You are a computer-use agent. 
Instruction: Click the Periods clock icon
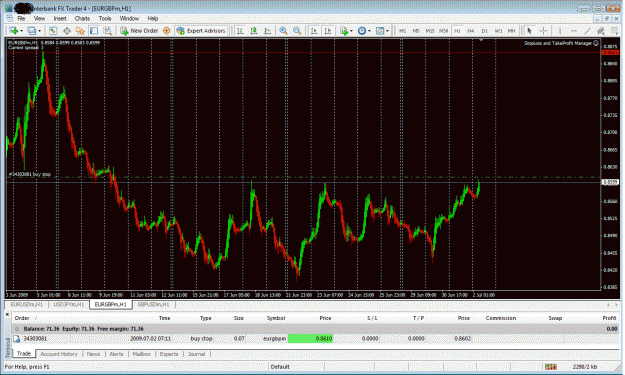pyautogui.click(x=362, y=31)
